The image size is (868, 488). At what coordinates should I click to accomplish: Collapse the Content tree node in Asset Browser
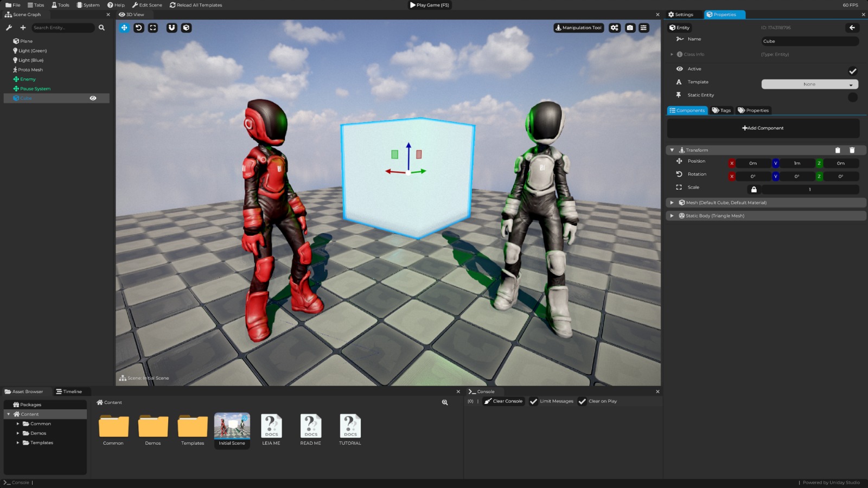click(9, 414)
